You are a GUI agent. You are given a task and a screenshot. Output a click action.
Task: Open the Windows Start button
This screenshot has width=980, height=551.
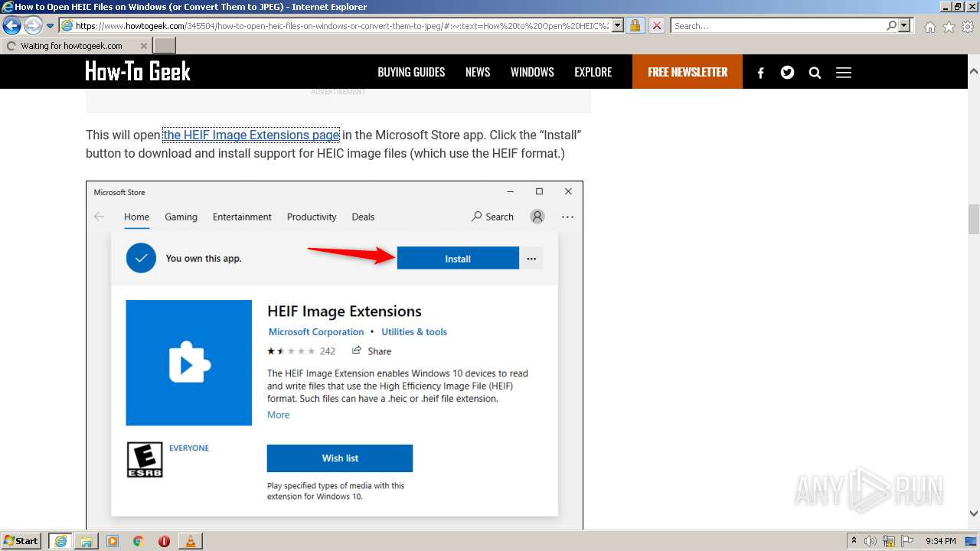click(21, 541)
